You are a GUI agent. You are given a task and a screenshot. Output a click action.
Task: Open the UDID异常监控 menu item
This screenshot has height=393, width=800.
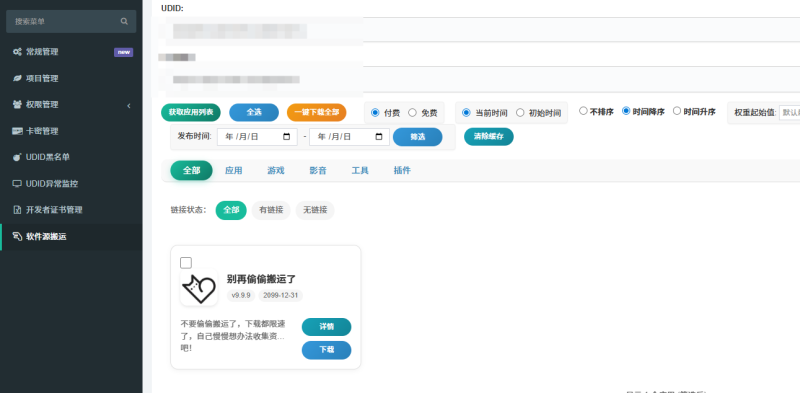(71, 184)
